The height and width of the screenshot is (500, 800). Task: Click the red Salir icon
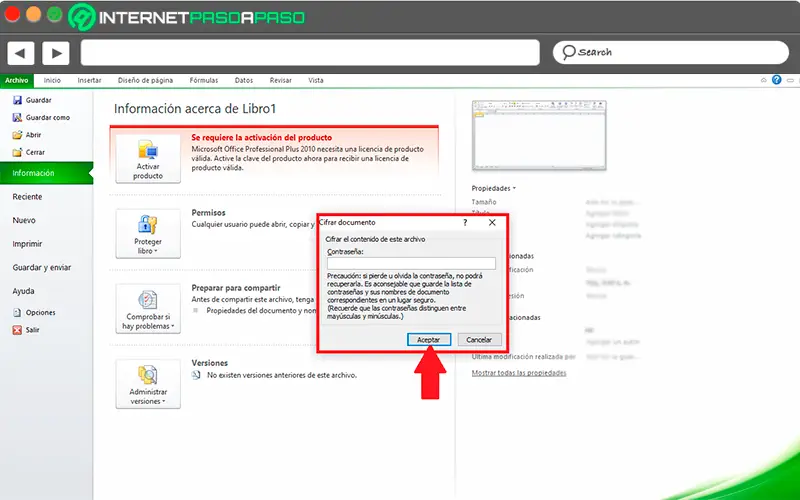(17, 330)
